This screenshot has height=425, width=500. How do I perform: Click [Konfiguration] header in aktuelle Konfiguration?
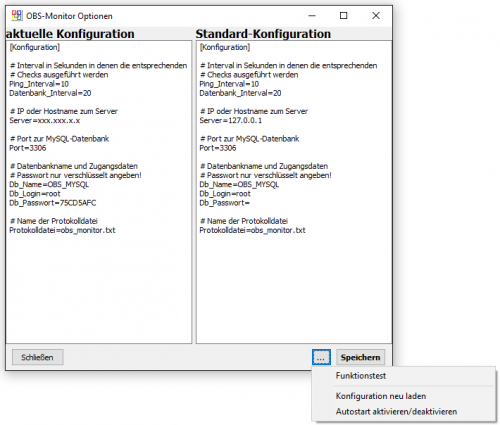(x=35, y=47)
